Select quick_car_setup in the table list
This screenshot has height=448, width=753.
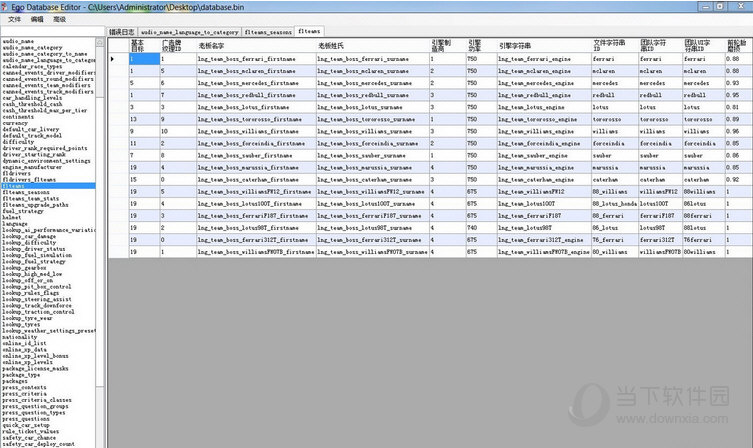26,425
